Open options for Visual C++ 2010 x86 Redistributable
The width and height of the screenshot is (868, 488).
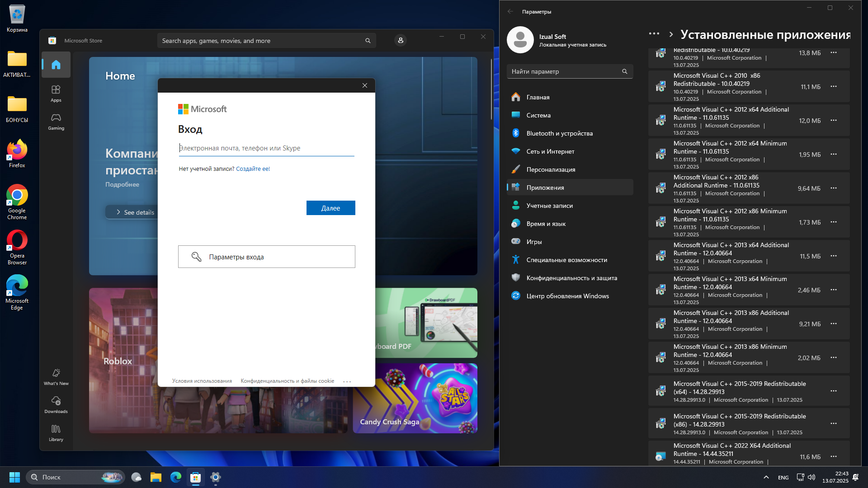coord(834,86)
